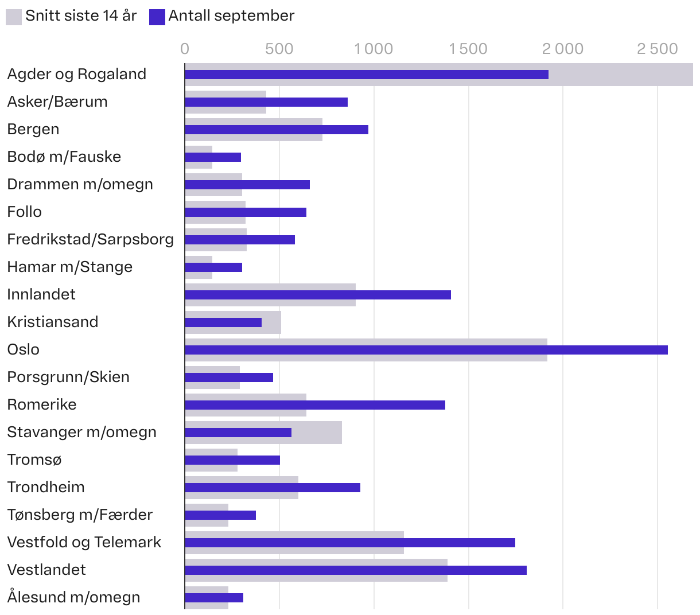The width and height of the screenshot is (700, 615).
Task: Click the 2 500 axis tick label
Action: tap(657, 49)
